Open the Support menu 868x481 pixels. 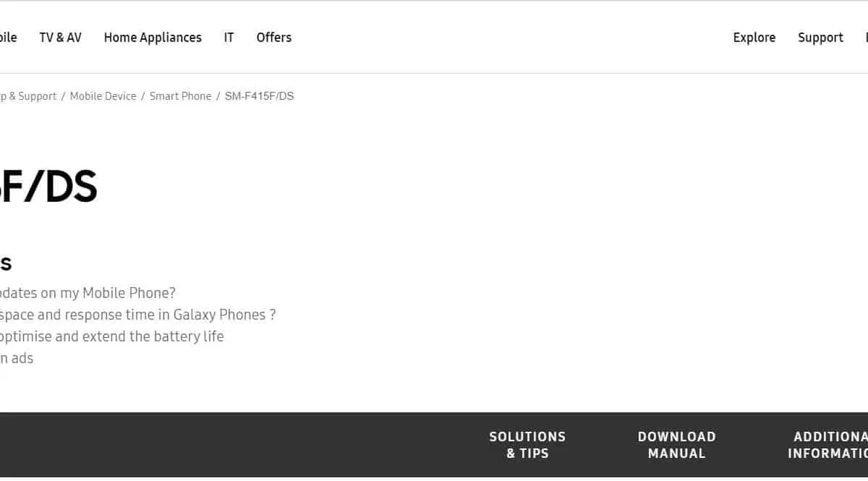pos(820,38)
